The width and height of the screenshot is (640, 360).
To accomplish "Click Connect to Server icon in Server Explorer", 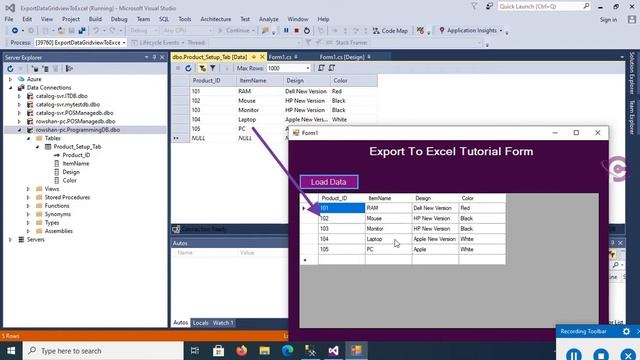I will pyautogui.click(x=45, y=69).
